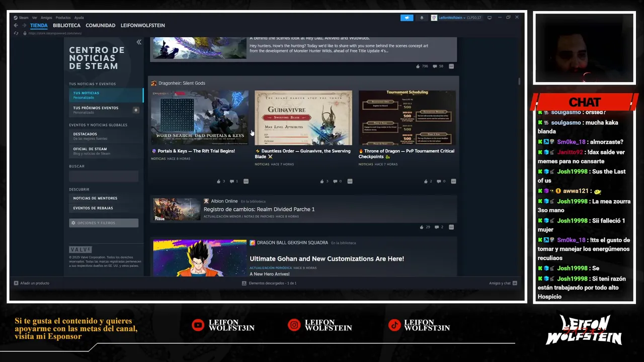The image size is (644, 362).
Task: Open Elementos descargados in the status bar
Action: click(269, 283)
